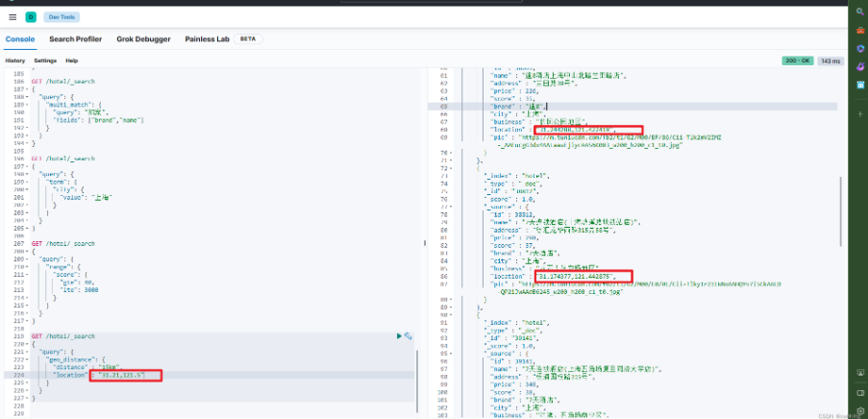Collapse the query block at line 221
868x419 pixels.
point(29,352)
